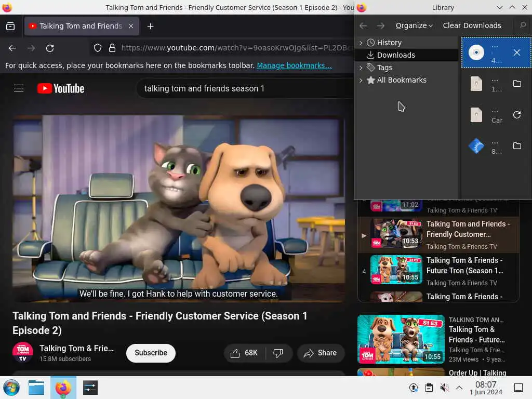Open Order Up | Talking suggested video
This screenshot has height=399, width=532.
(477, 373)
